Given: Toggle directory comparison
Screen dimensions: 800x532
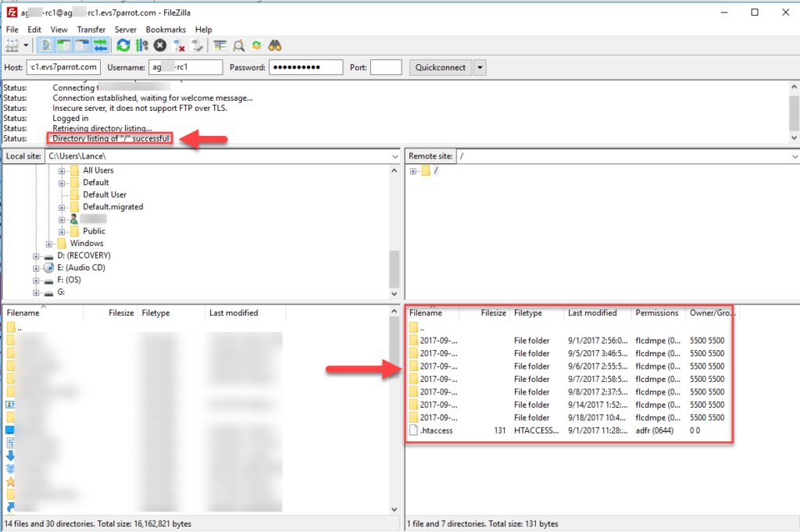Looking at the screenshot, I should (238, 46).
